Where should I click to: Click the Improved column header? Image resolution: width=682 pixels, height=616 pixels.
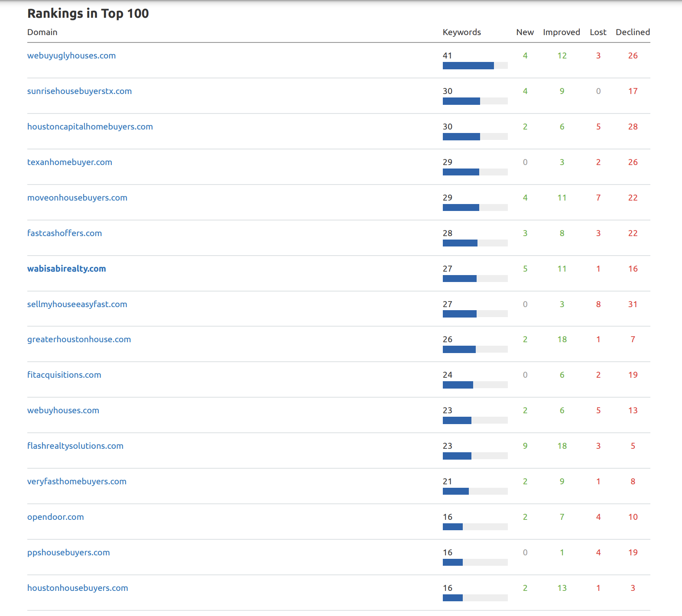[x=562, y=32]
